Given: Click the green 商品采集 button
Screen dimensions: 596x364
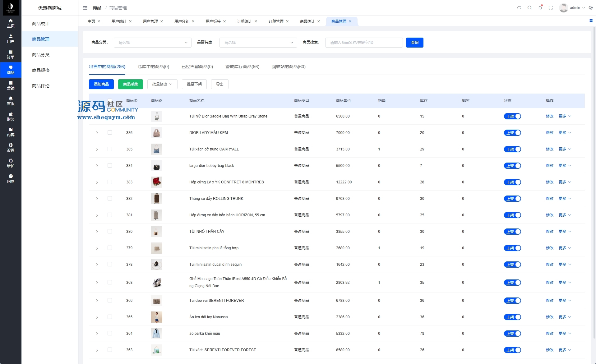Looking at the screenshot, I should coord(130,84).
